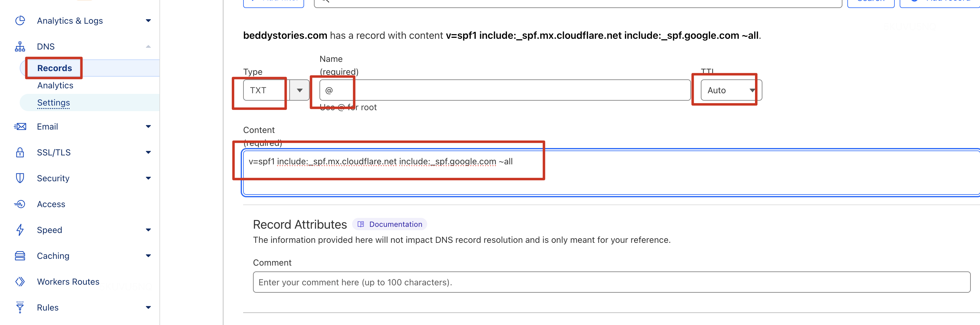Click the Security shield icon
This screenshot has height=325, width=980.
(x=20, y=178)
